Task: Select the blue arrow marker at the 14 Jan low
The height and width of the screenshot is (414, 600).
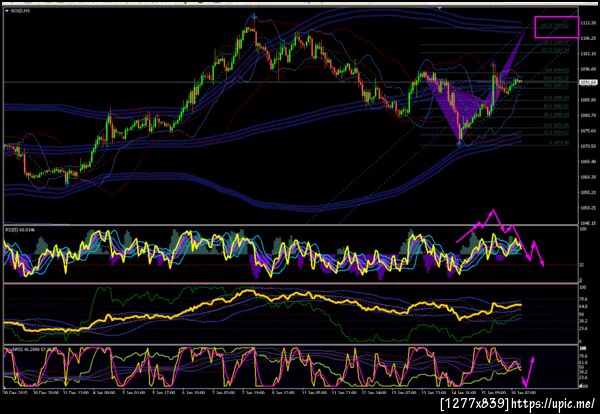Action: (x=460, y=144)
